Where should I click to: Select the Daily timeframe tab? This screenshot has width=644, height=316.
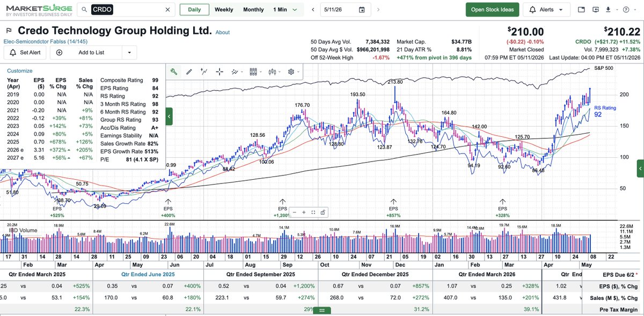[x=194, y=10]
